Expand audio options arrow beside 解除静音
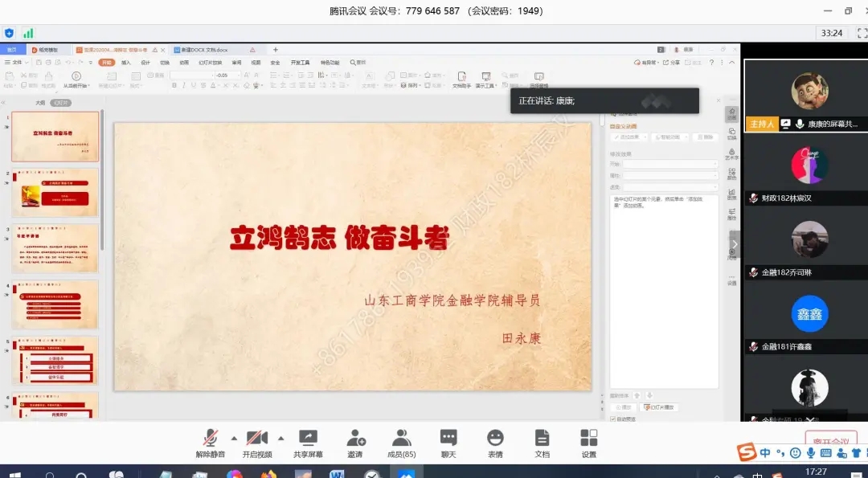Image resolution: width=868 pixels, height=478 pixels. click(234, 438)
